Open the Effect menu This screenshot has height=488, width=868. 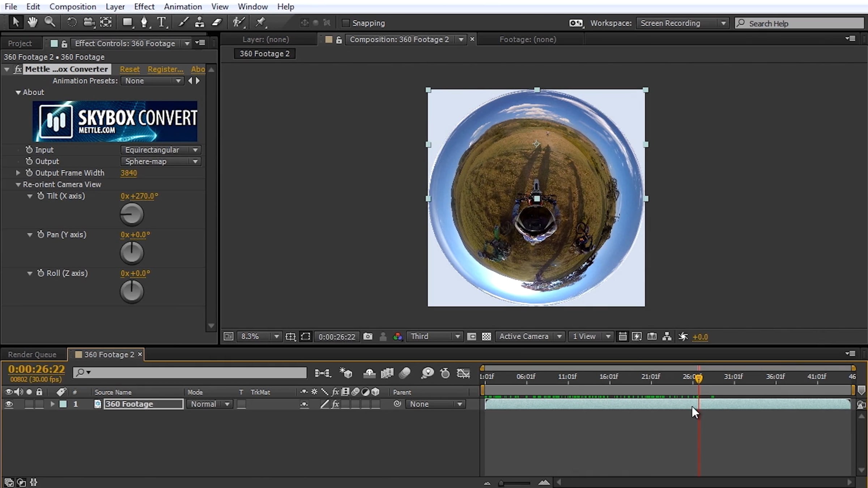point(144,7)
